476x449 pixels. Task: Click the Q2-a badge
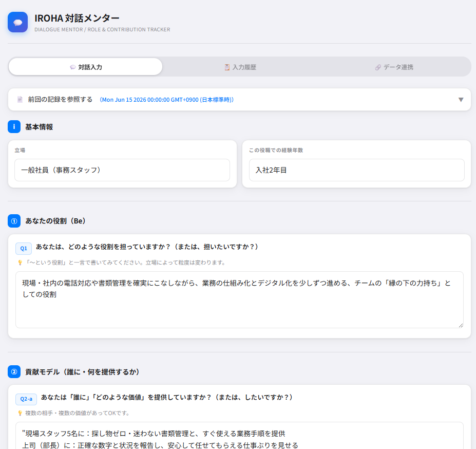coord(26,399)
